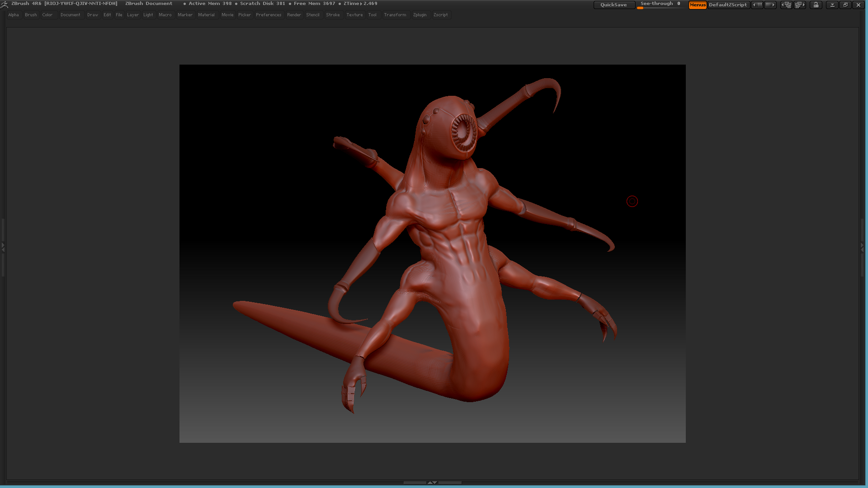The height and width of the screenshot is (488, 868).
Task: Click the creature's round mouth on canvas
Action: pos(464,132)
